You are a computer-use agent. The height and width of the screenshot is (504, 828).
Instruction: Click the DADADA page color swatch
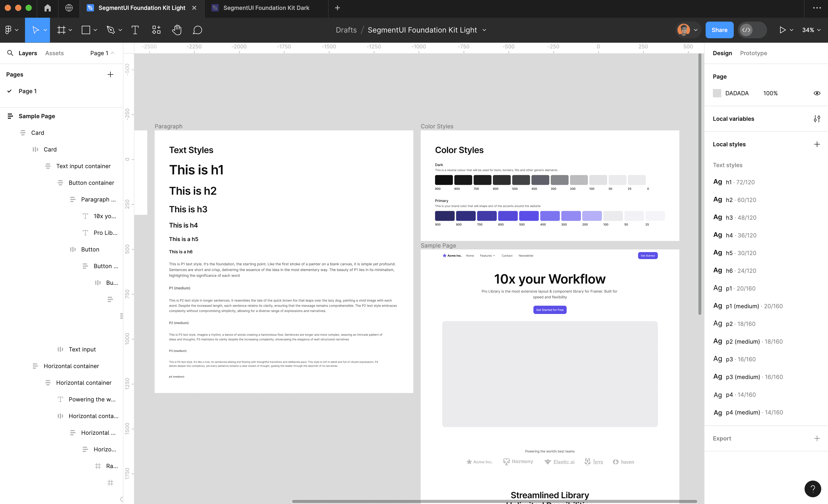[x=717, y=93]
